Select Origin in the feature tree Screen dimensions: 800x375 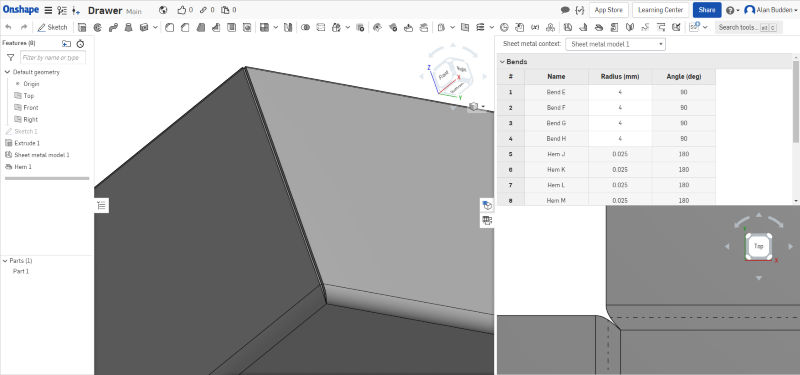point(31,84)
